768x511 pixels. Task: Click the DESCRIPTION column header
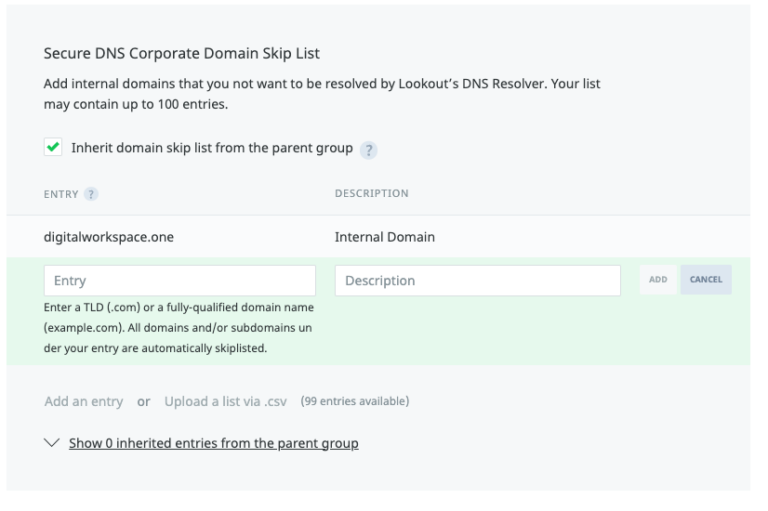coord(371,194)
